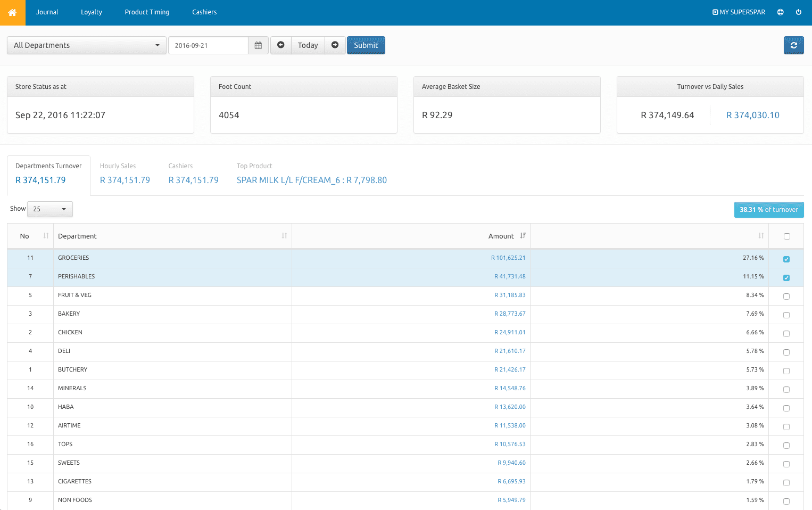Screen dimensions: 812x510
Task: Switch to Hourly Sales tab
Action: pyautogui.click(x=125, y=175)
